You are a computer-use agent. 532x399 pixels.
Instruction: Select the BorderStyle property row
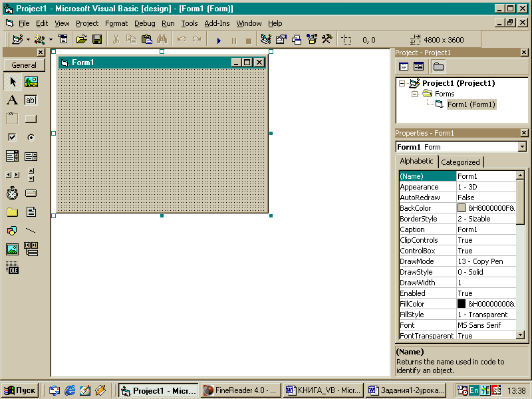458,219
